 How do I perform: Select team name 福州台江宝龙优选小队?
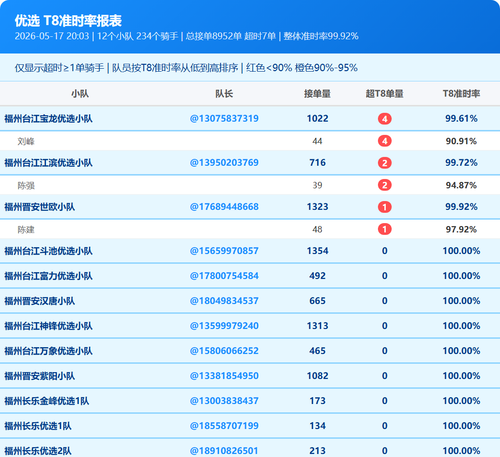(48, 119)
